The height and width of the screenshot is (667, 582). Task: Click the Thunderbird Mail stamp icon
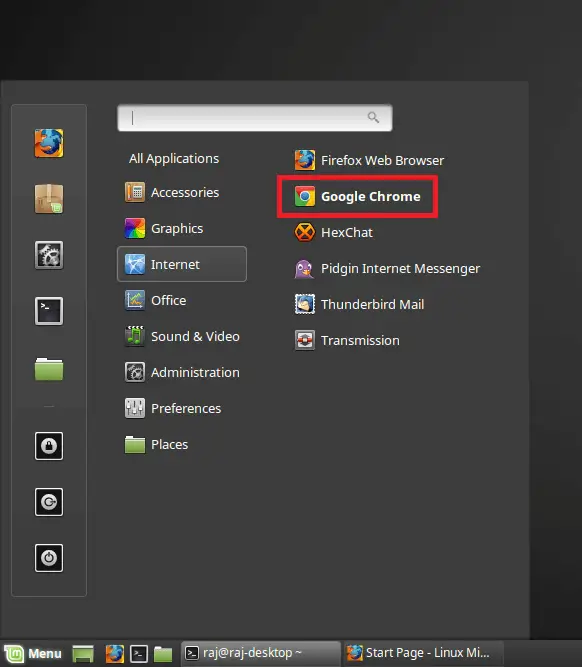coord(305,304)
